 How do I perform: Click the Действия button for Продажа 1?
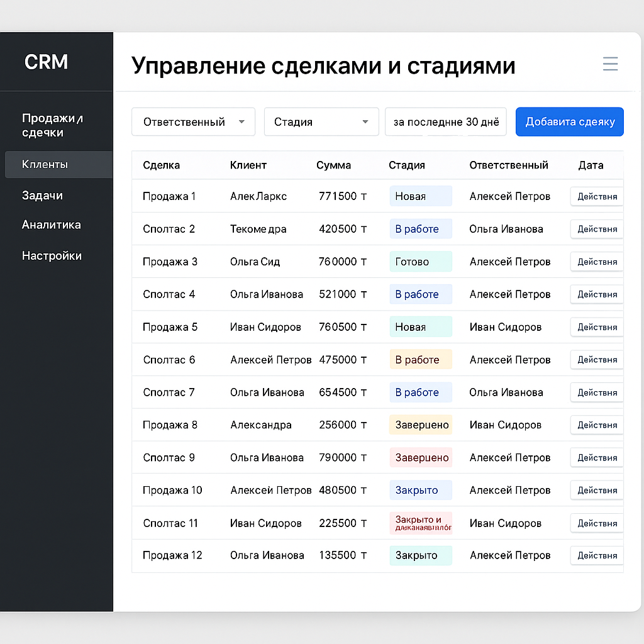coord(597,196)
